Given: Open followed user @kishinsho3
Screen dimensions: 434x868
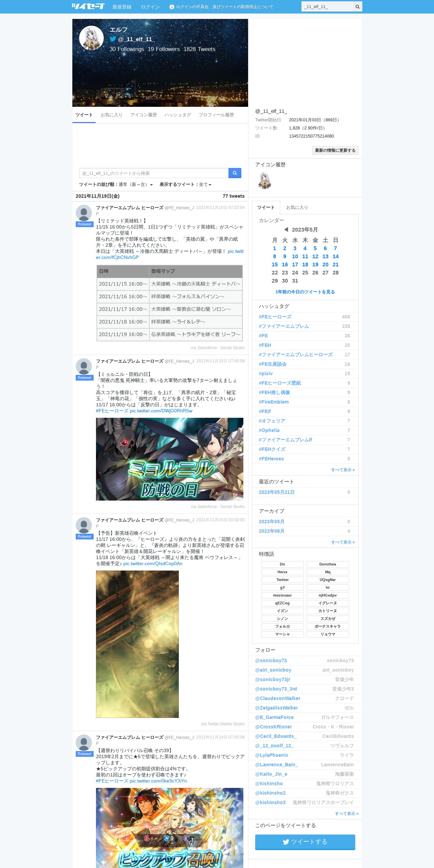Looking at the screenshot, I should click(270, 802).
